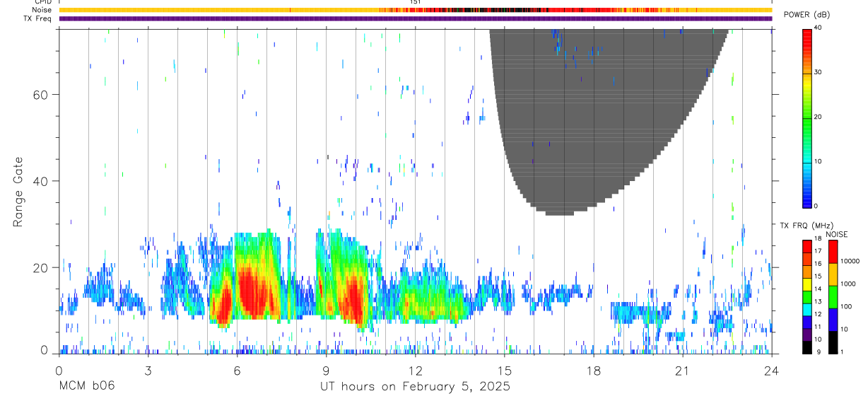The width and height of the screenshot is (868, 401).
Task: Select the "15" hour tick on the time axis
Action: (505, 371)
